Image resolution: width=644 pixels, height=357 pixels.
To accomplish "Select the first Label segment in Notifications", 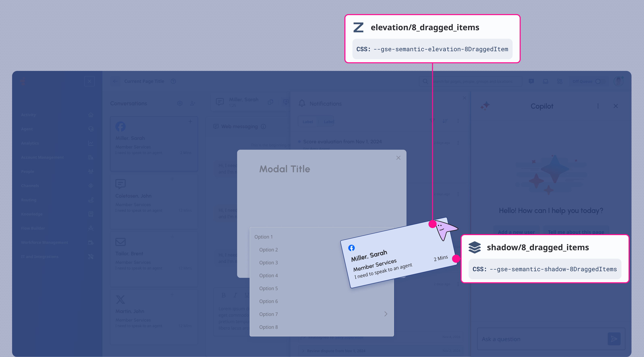I will (308, 122).
